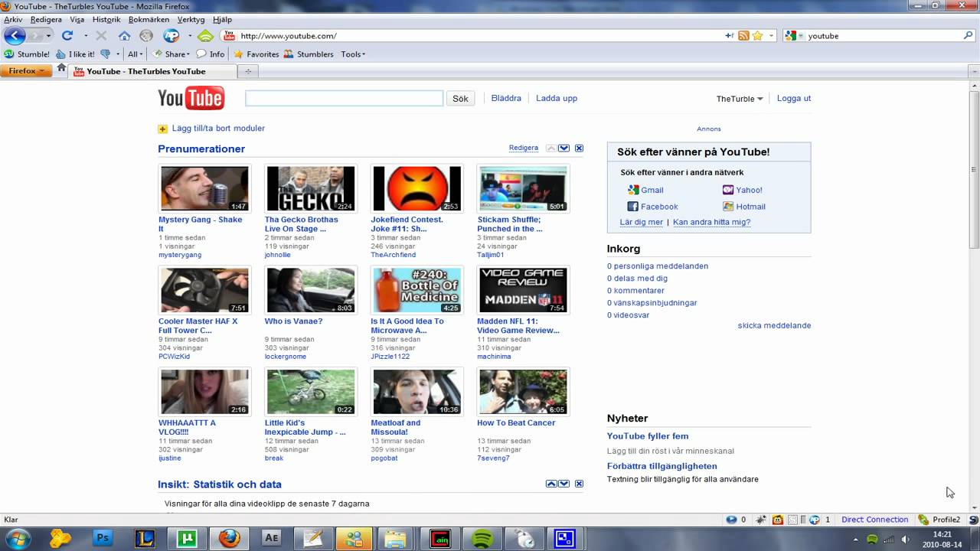
Task: Click the 0 personliga meddelanden link
Action: tap(658, 266)
